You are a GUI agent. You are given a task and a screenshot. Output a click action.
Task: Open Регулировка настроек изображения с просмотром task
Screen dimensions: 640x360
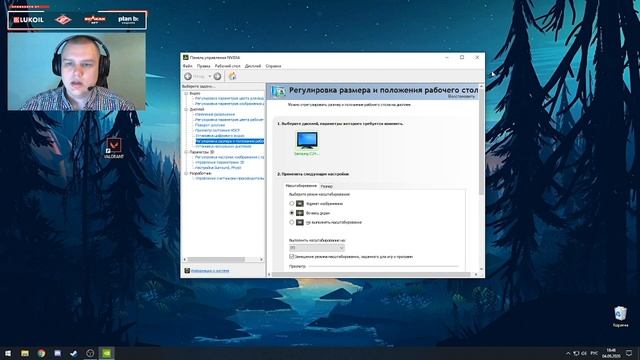pyautogui.click(x=229, y=157)
